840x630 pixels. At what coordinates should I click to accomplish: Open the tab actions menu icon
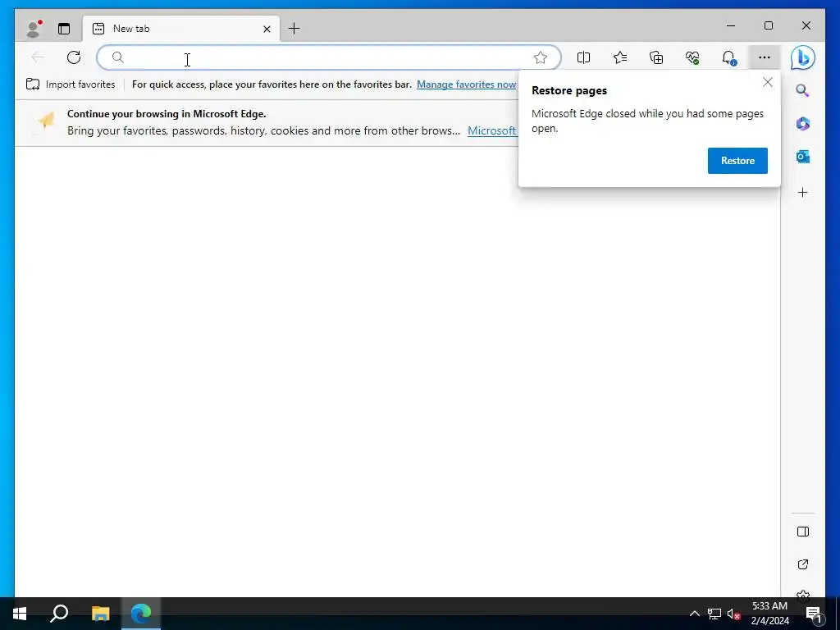tap(64, 29)
